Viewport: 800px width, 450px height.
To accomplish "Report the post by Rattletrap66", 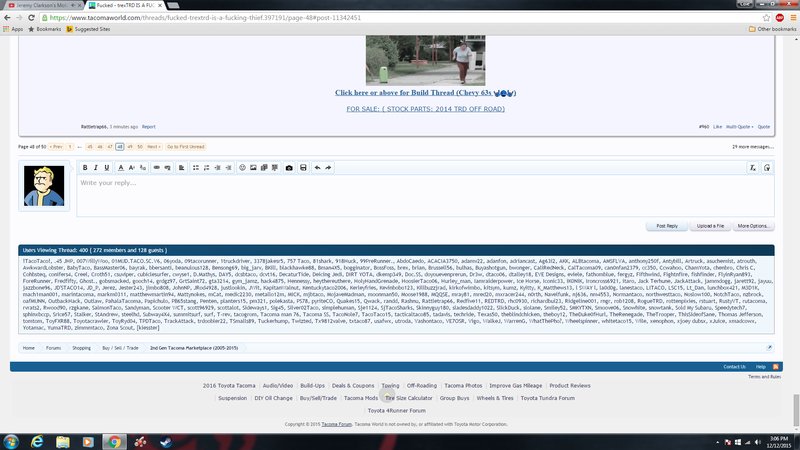I will [148, 127].
